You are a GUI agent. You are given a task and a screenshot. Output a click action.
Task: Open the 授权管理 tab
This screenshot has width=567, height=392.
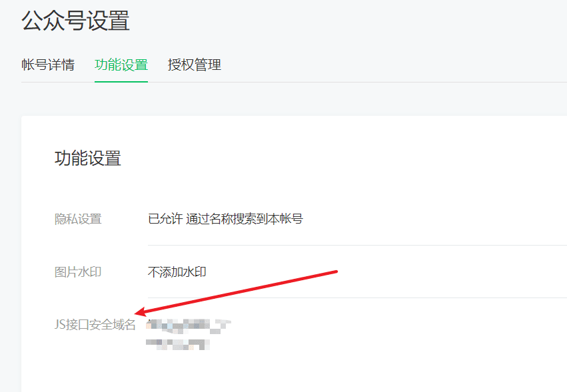pos(195,65)
